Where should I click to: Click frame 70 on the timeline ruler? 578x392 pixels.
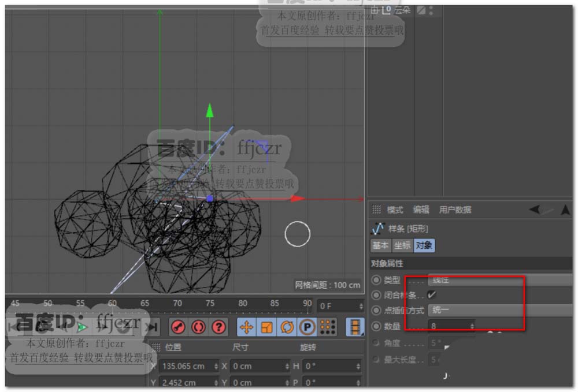click(177, 303)
